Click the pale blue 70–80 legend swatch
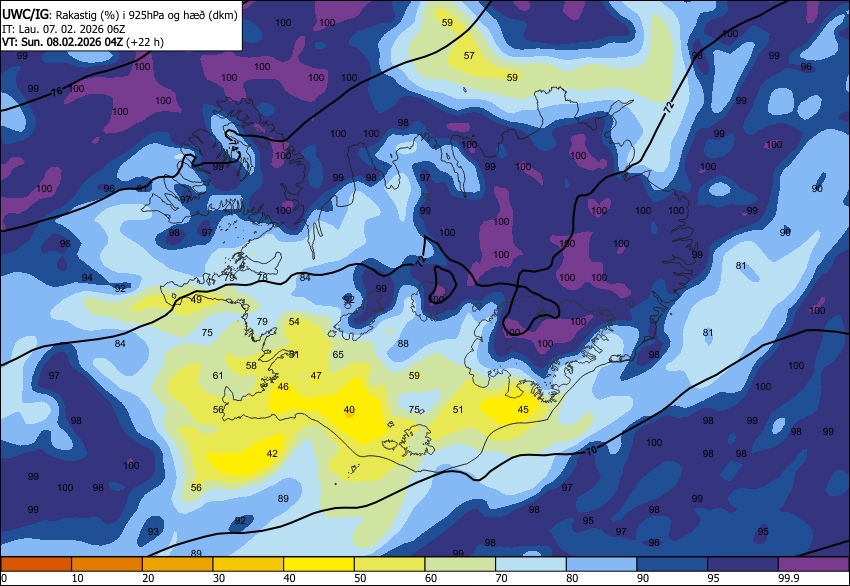850x586 pixels. click(531, 564)
